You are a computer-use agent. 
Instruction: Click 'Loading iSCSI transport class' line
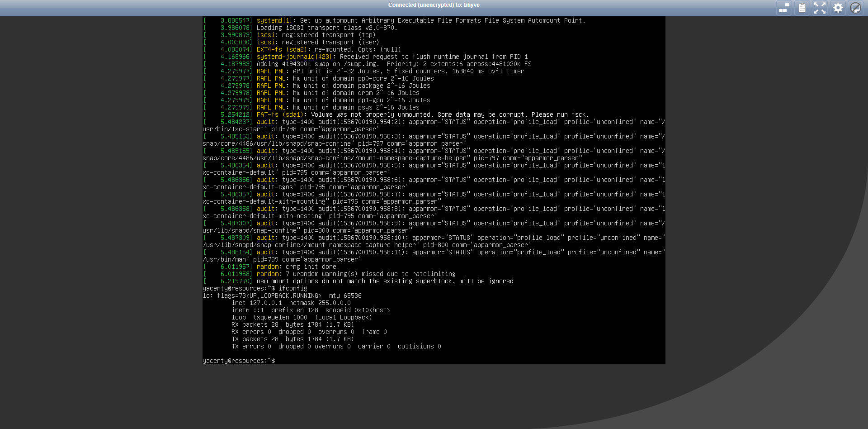point(300,28)
